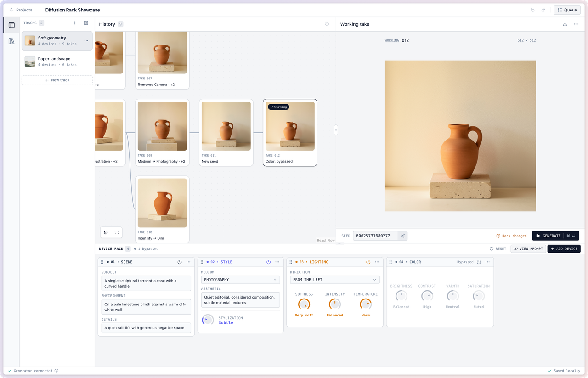
Task: Select the tracks layout sidebar icon
Action: point(11,25)
